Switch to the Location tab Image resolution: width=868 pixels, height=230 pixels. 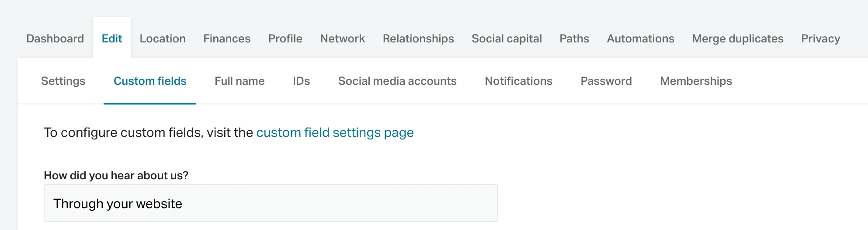163,38
